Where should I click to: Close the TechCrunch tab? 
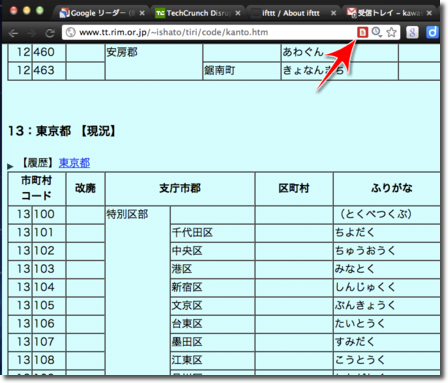pyautogui.click(x=238, y=13)
